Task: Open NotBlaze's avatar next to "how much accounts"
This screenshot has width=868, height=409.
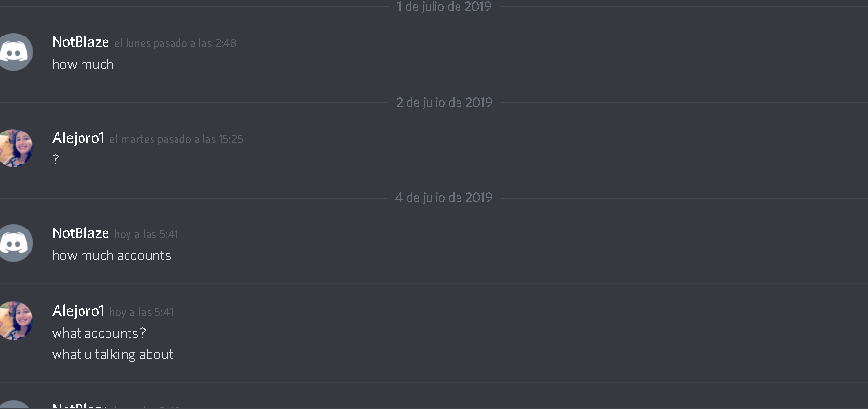Action: point(14,243)
